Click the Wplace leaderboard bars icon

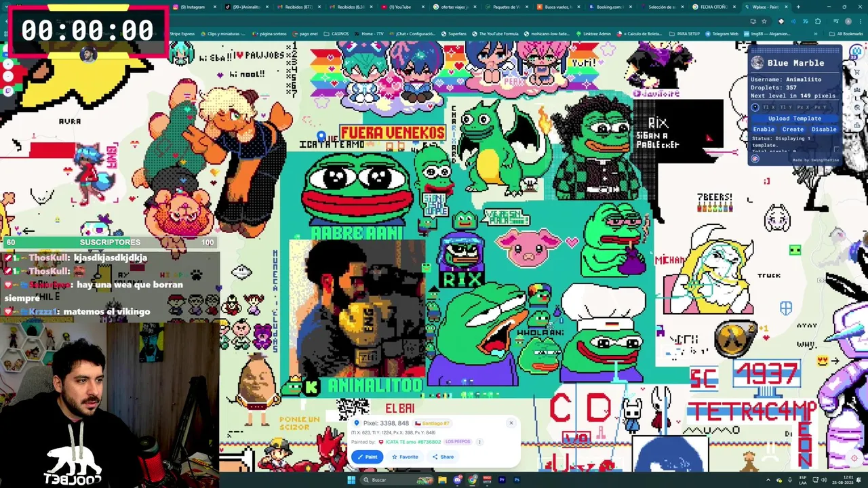tap(857, 125)
